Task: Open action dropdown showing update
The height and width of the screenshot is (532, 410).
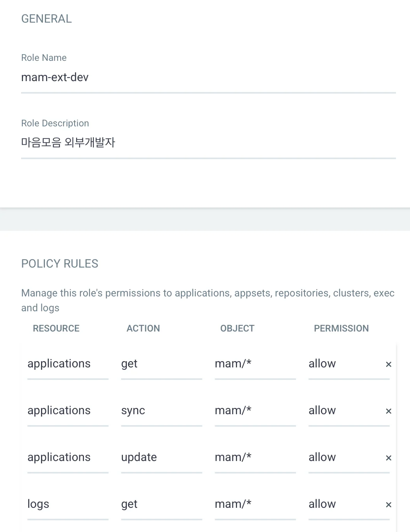Action: [161, 457]
